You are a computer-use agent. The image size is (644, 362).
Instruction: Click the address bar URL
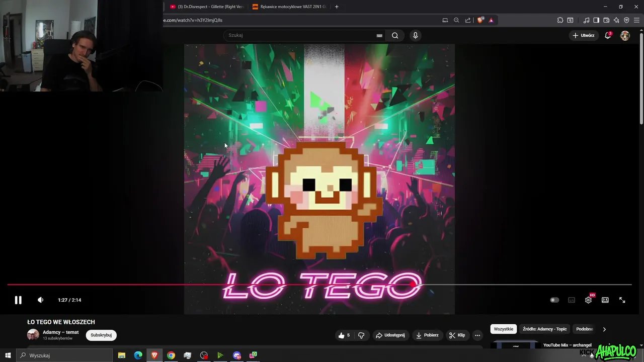point(193,20)
